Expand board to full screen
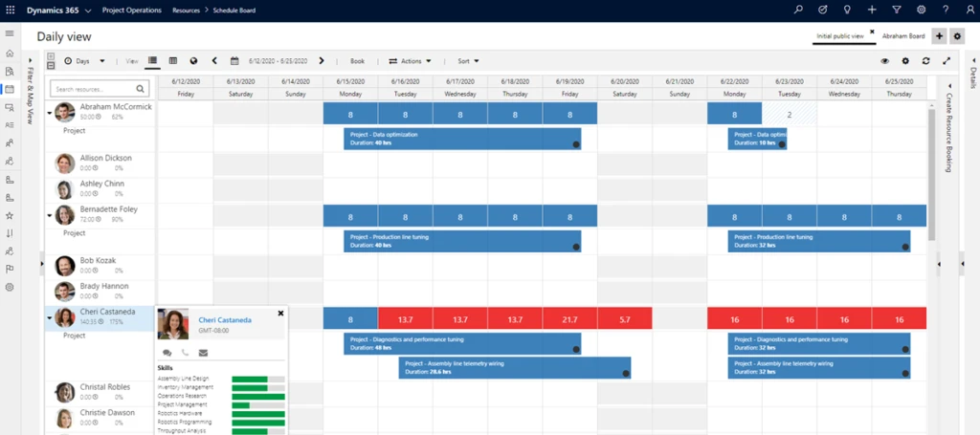980x435 pixels. tap(947, 61)
